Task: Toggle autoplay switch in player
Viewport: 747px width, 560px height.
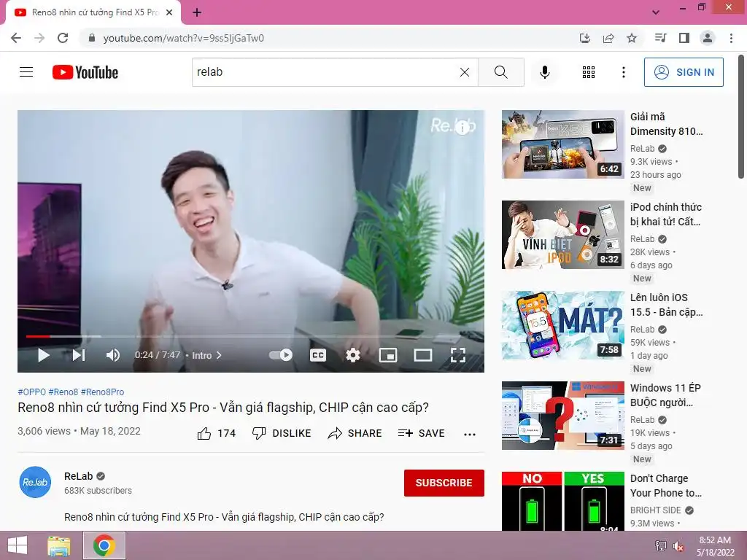Action: coord(281,355)
